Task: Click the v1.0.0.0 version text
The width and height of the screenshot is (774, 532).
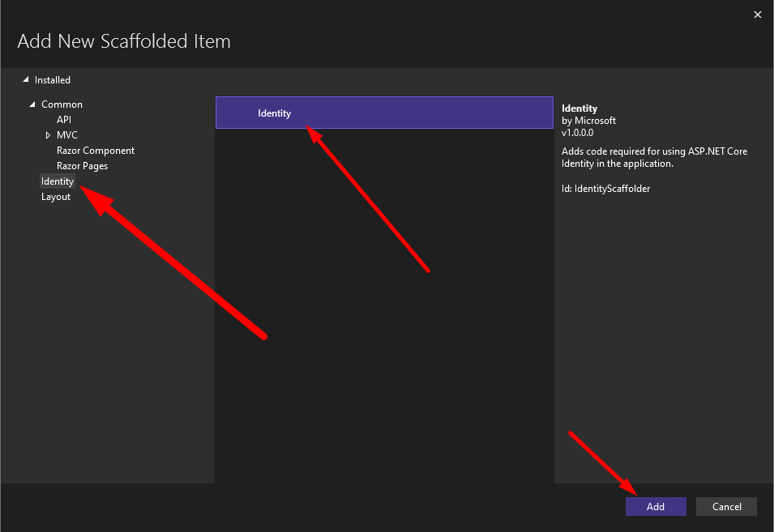Action: (578, 133)
